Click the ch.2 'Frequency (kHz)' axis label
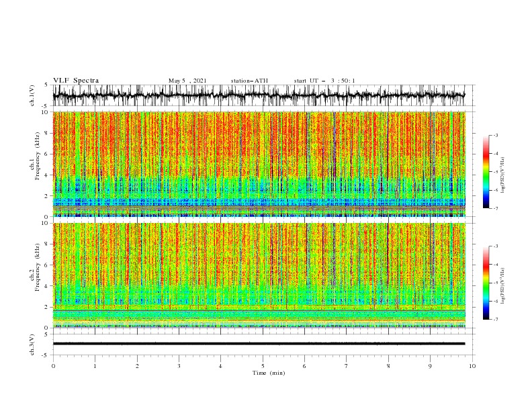The height and width of the screenshot is (411, 532). click(x=38, y=267)
